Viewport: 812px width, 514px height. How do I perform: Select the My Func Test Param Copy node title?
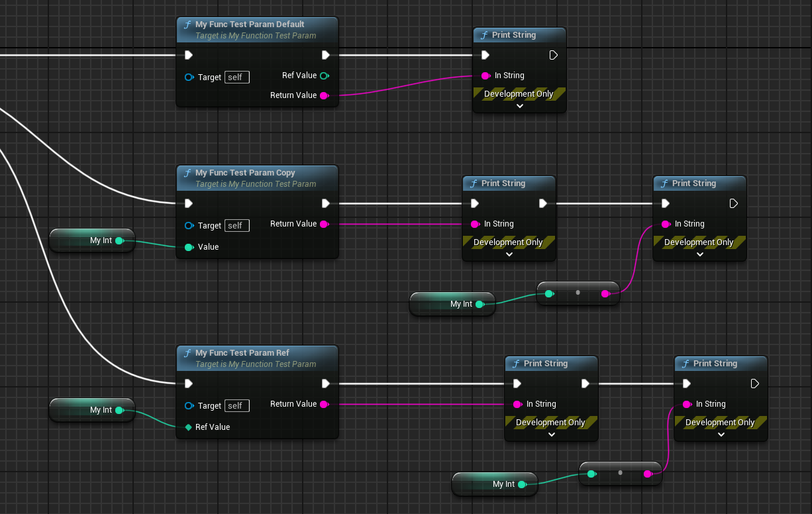pos(245,173)
